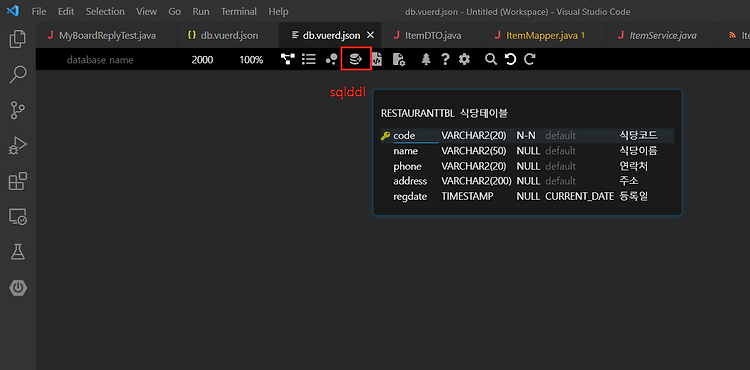The image size is (750, 370).
Task: Click the 연락처 comment cell
Action: coord(634,166)
